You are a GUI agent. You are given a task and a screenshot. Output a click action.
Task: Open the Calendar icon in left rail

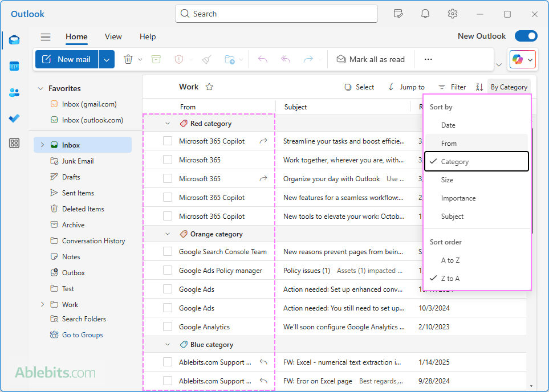coord(14,66)
